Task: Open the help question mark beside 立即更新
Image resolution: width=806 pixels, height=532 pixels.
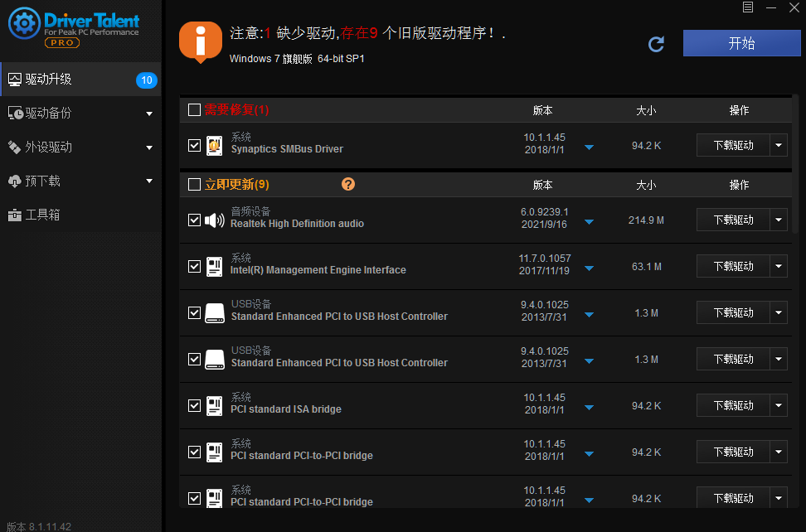Action: (347, 184)
